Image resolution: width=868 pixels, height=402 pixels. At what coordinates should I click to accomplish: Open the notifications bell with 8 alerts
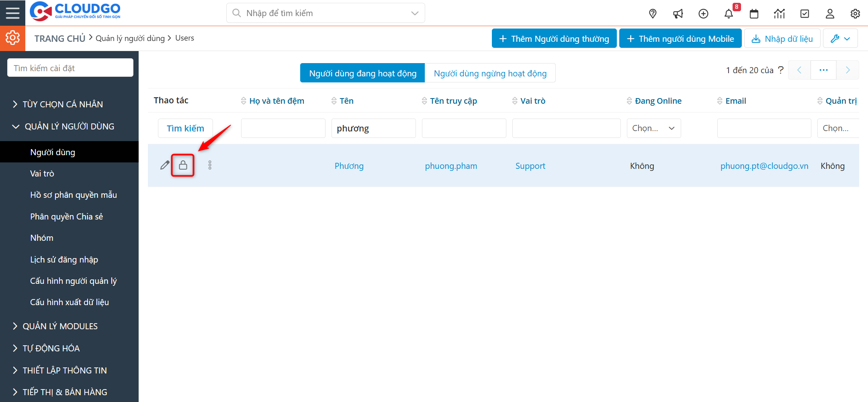(x=729, y=13)
